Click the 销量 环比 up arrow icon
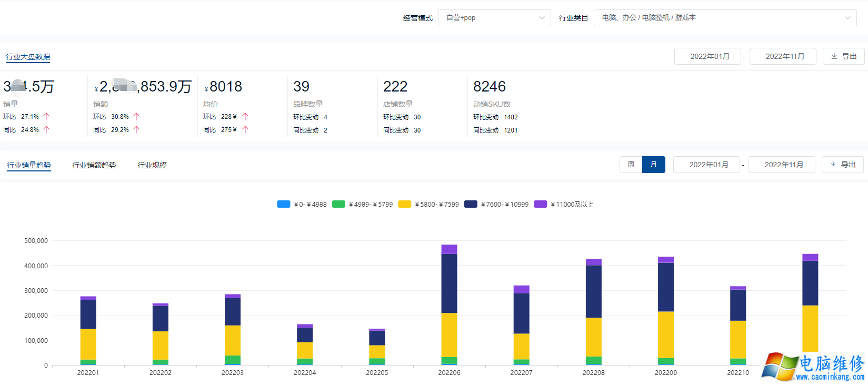Screen dimensions: 868x386 [x=46, y=117]
